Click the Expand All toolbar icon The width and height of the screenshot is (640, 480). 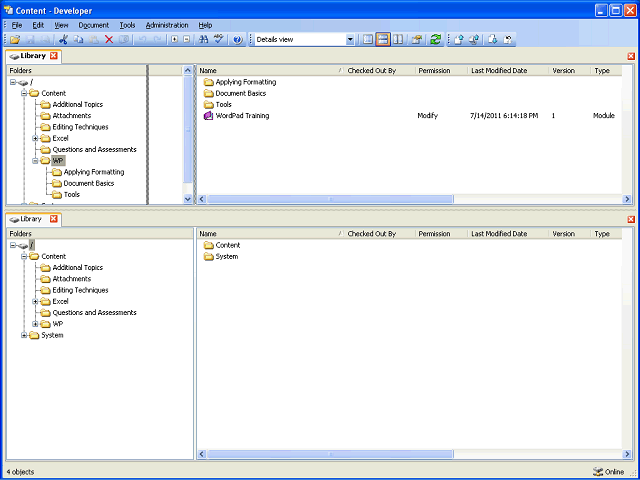pos(175,40)
